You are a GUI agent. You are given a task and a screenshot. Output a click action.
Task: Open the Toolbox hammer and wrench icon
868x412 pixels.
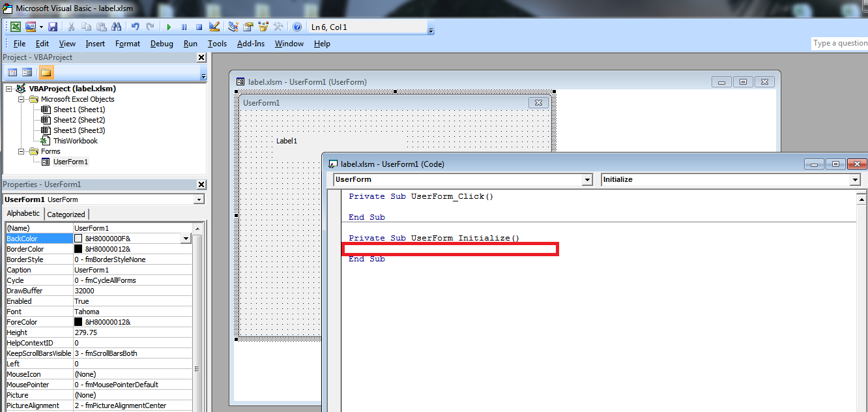pyautogui.click(x=278, y=27)
